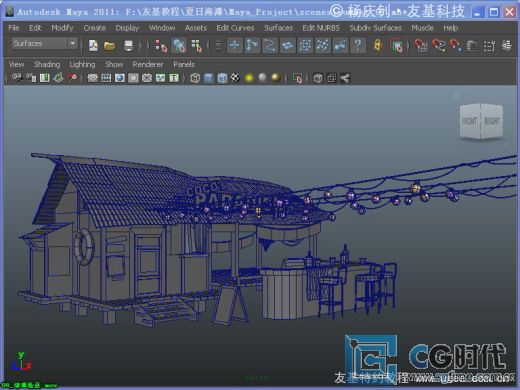Click the highlight selection mode icon
Viewport: 520px width, 390px height.
pyautogui.click(x=396, y=46)
